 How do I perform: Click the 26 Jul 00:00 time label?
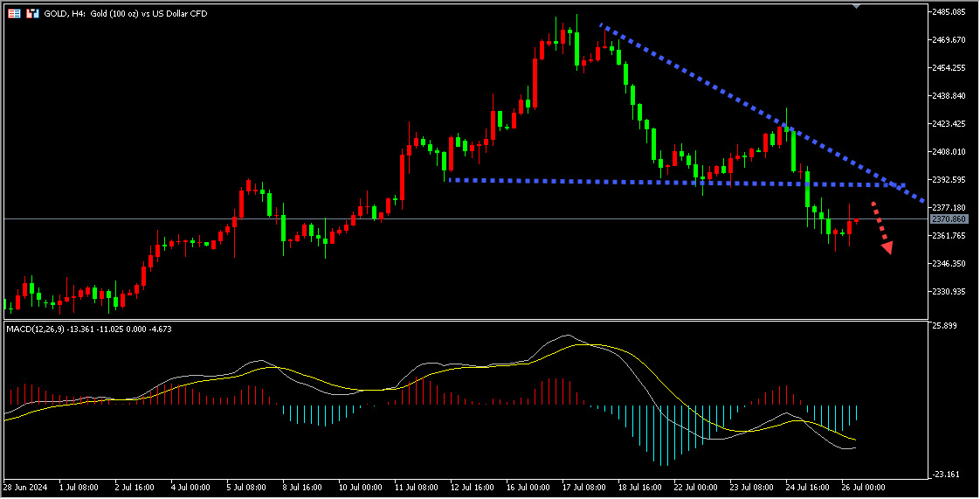point(861,487)
